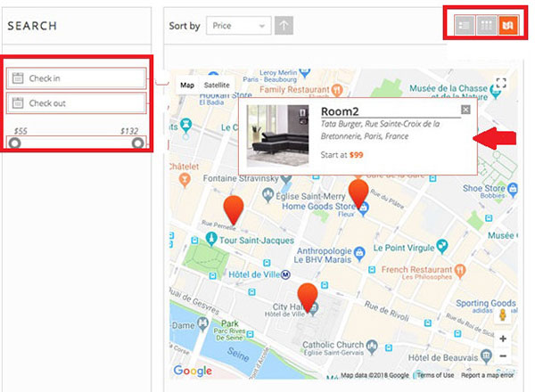Click the Hôtel de Ville metro icon
The width and height of the screenshot is (535, 392).
tap(285, 274)
